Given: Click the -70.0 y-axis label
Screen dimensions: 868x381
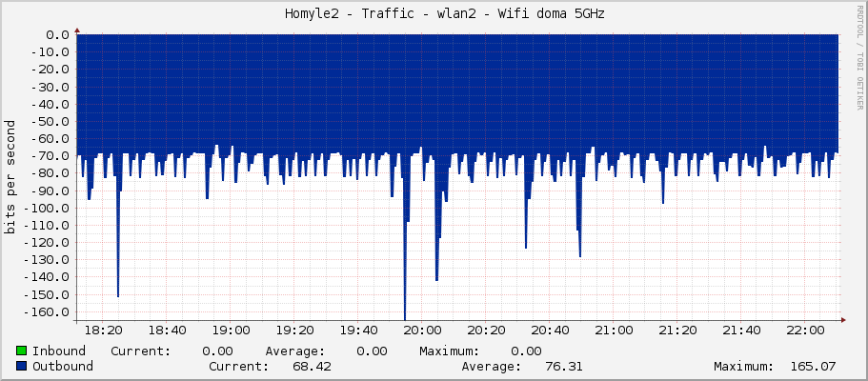Looking at the screenshot, I should pos(50,156).
